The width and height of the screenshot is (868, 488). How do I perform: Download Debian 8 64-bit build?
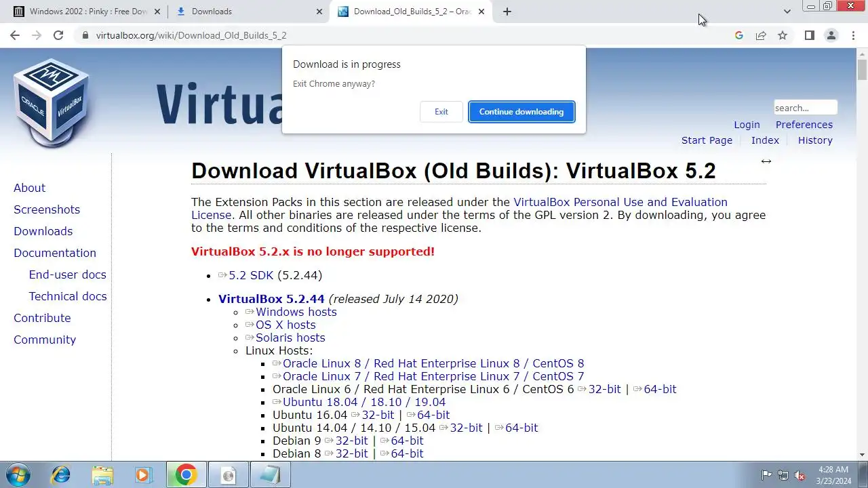(x=408, y=453)
